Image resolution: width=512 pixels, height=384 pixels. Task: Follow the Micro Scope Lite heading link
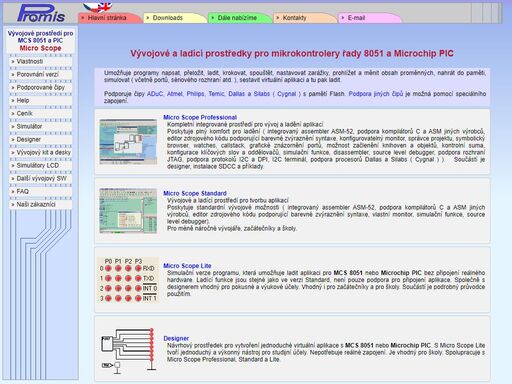[187, 266]
